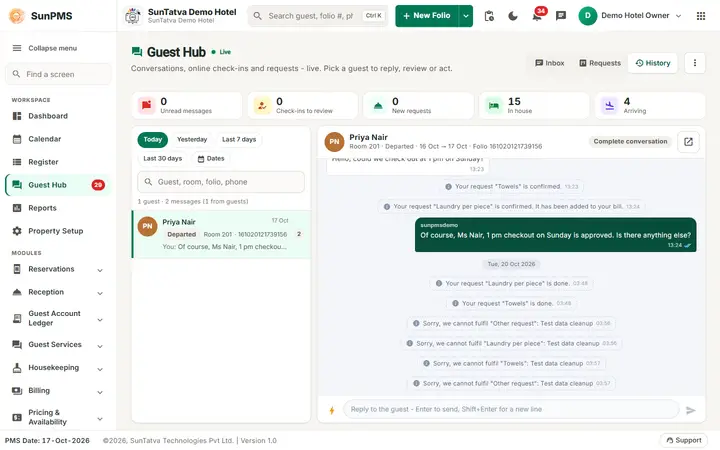Open the clipboard clock icon
The image size is (720, 450).
tap(489, 16)
